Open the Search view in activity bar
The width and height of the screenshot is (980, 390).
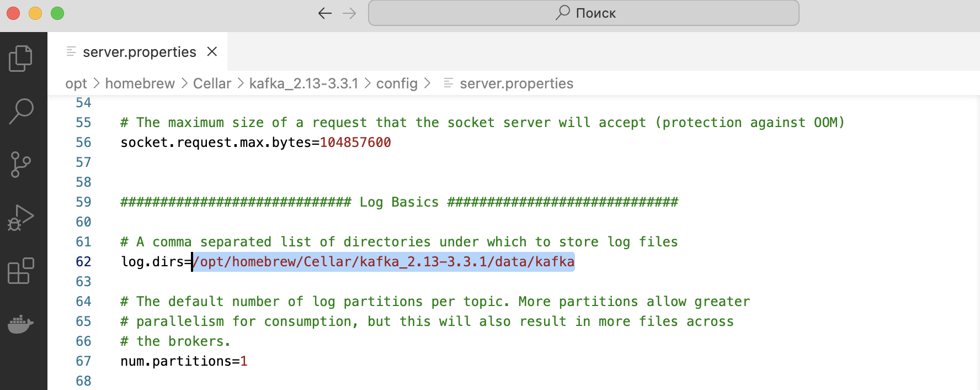point(21,111)
